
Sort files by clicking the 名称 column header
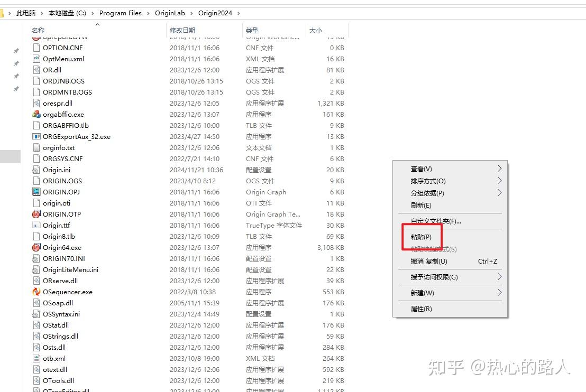pos(38,30)
